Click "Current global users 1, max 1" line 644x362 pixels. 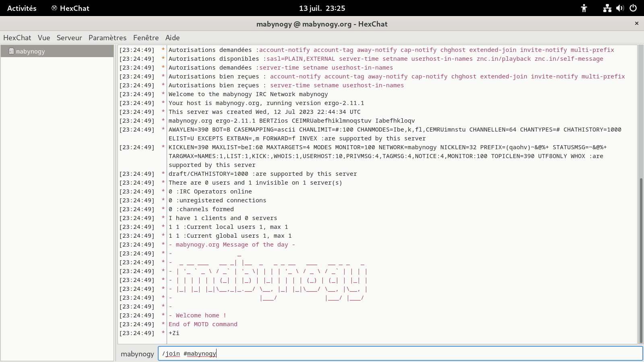[230, 236]
